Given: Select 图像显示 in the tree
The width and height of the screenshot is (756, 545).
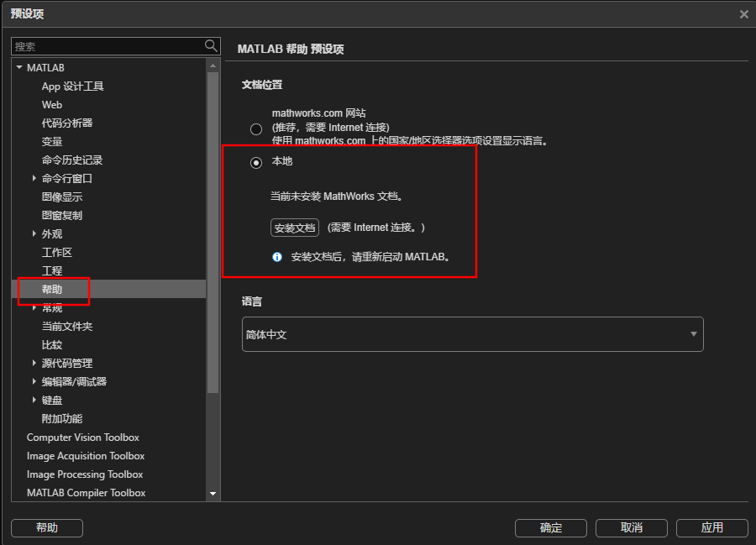Looking at the screenshot, I should tap(62, 197).
